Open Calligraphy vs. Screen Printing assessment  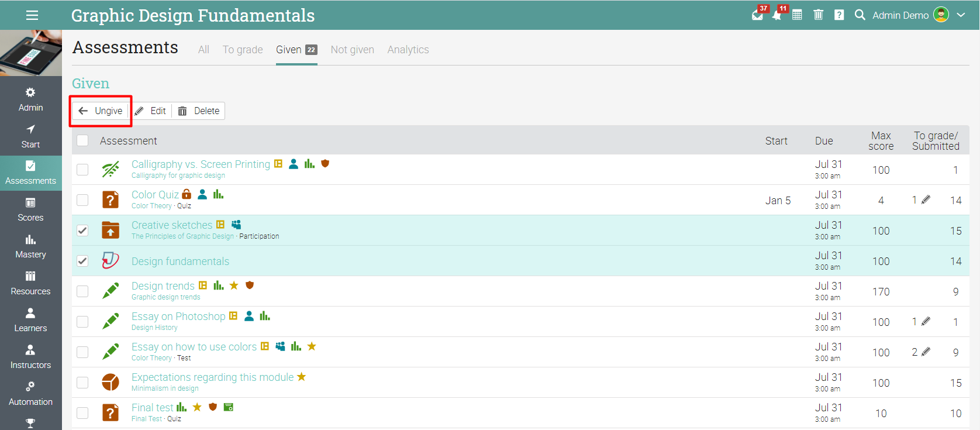[x=201, y=164]
